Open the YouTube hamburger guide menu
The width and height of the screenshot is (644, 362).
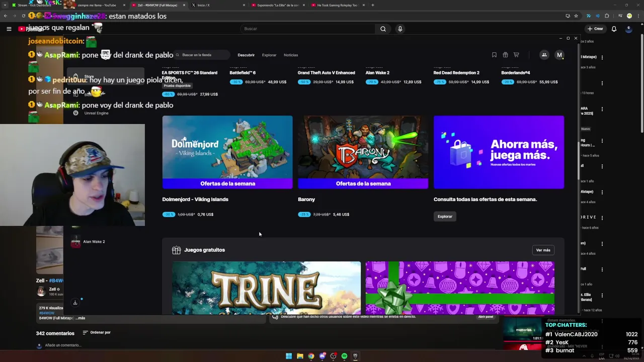(x=9, y=29)
